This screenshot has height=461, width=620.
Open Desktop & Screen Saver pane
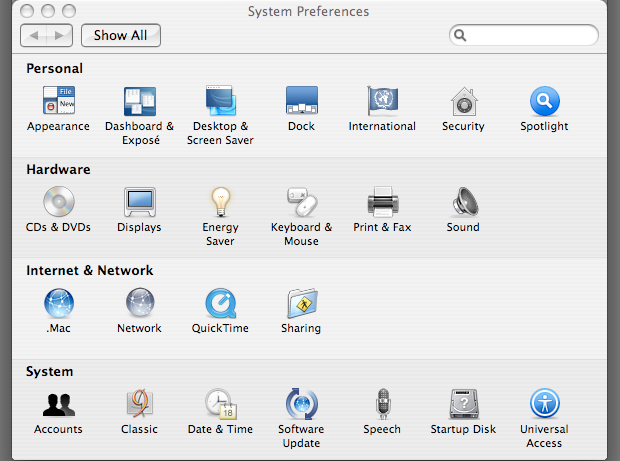pos(221,100)
